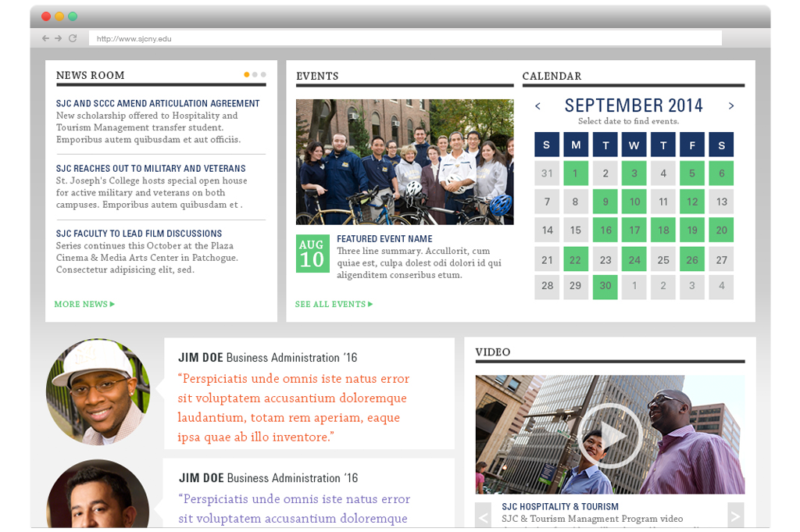This screenshot has height=532, width=800.
Task: Go to previous month in calendar
Action: coord(537,106)
